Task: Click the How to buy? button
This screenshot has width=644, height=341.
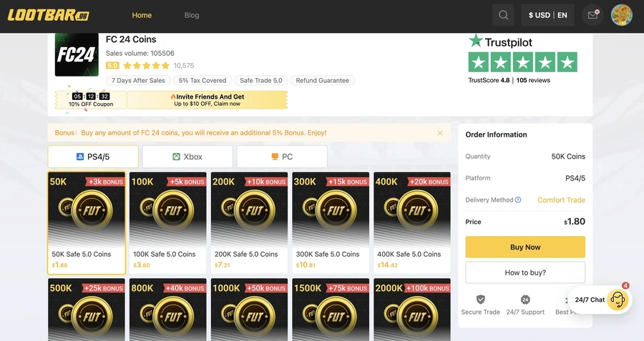Action: tap(525, 272)
